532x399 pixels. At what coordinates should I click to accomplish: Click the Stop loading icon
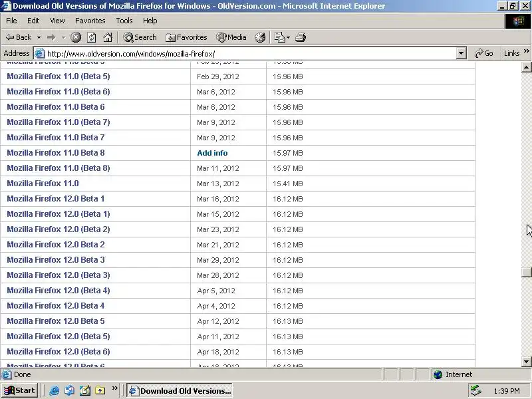pos(76,37)
